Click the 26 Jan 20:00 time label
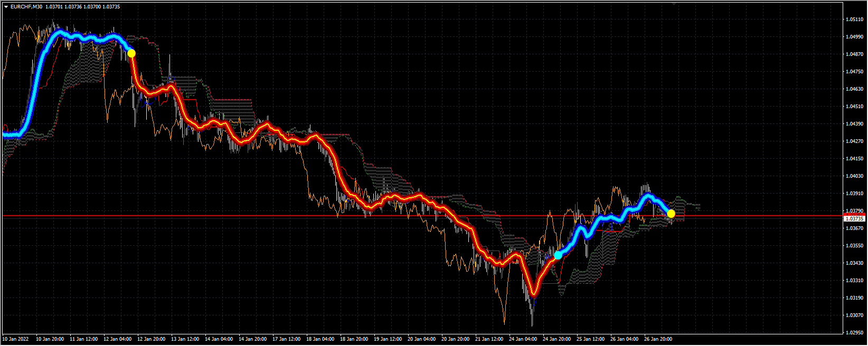This screenshot has width=868, height=346. 658,339
